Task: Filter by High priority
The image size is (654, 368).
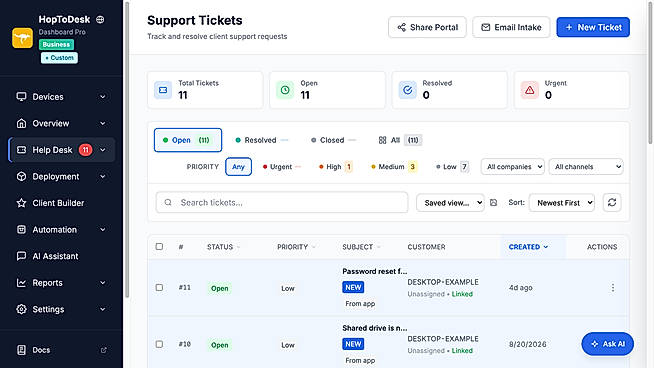Action: point(336,167)
